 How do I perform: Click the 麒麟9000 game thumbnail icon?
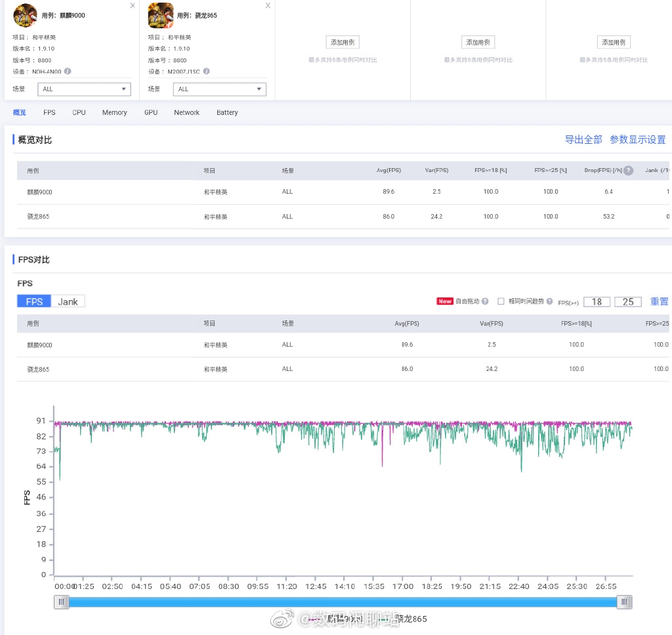25,15
